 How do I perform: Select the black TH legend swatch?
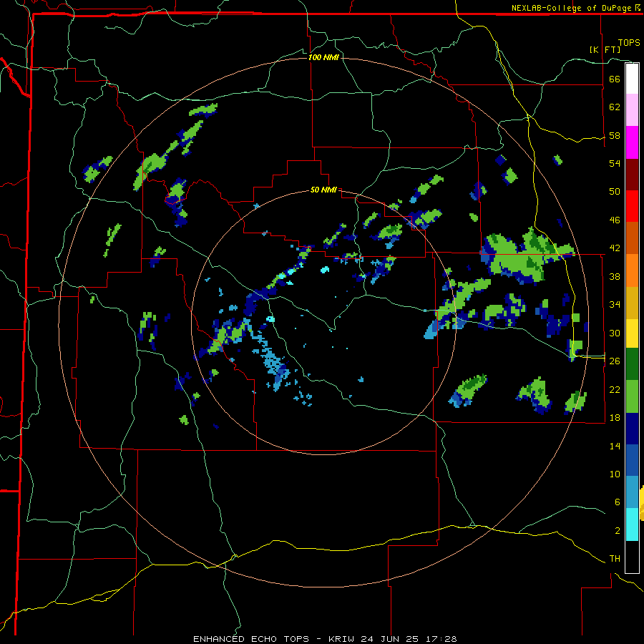click(632, 557)
